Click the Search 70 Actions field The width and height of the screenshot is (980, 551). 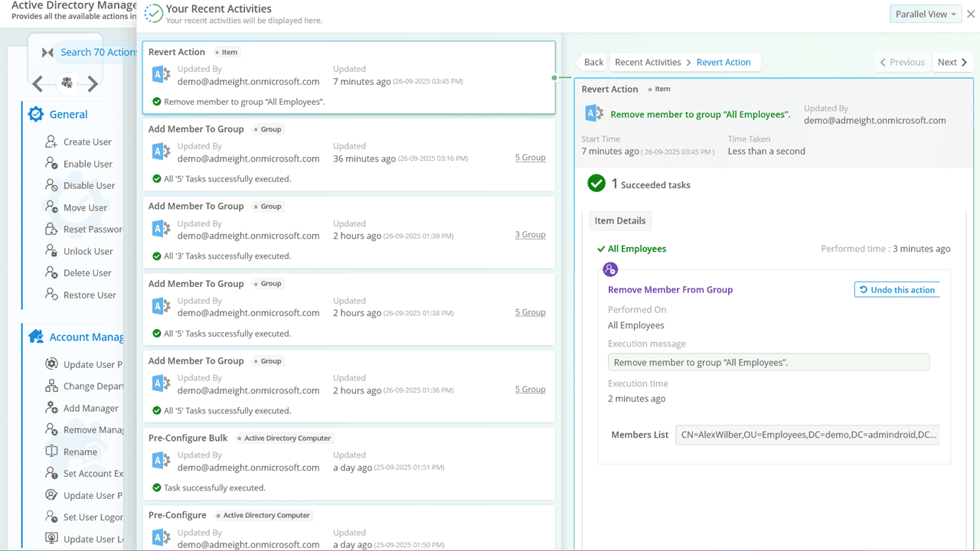pyautogui.click(x=99, y=52)
